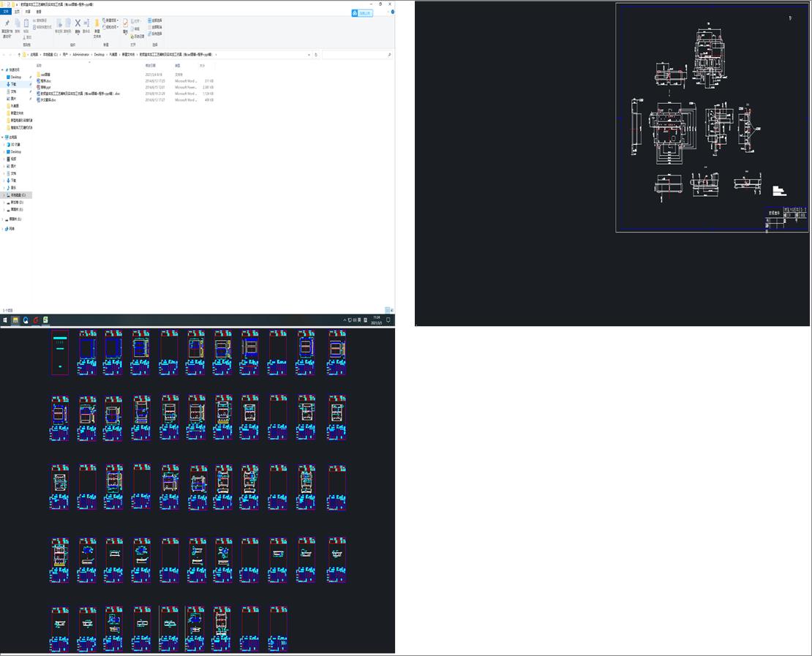Click the Select All button in ribbon
This screenshot has height=656, width=812.
[155, 20]
